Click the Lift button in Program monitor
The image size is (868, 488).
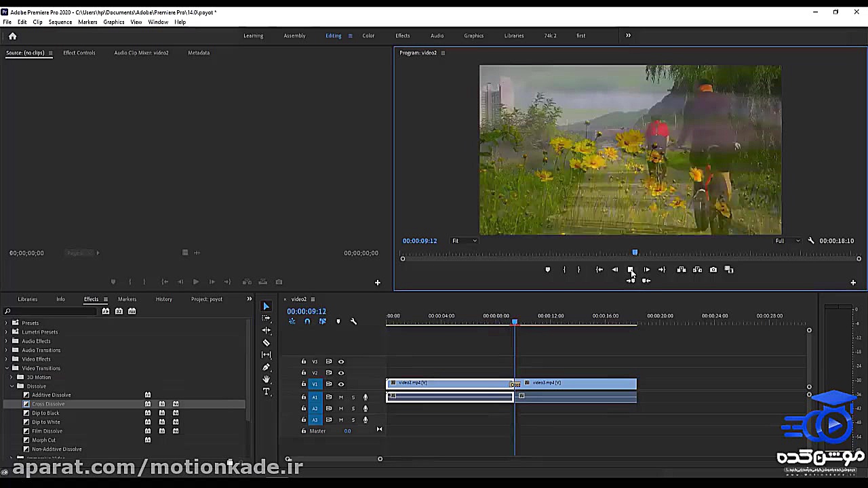[681, 270]
